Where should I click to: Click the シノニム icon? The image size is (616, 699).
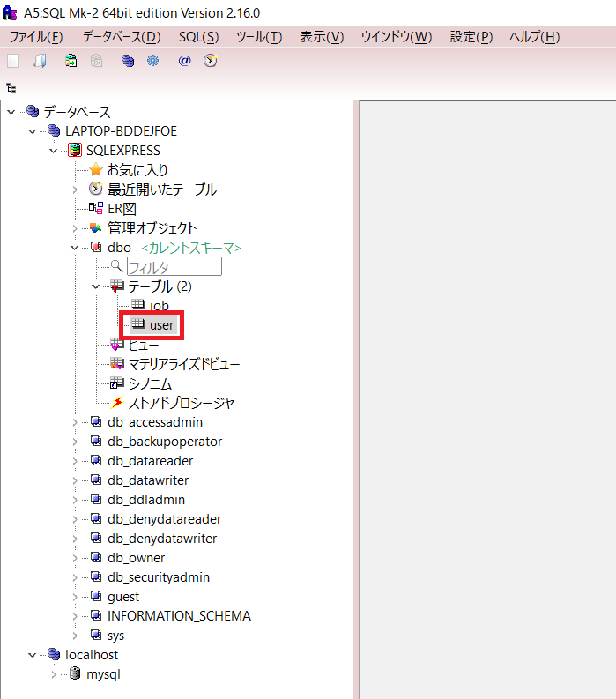(x=117, y=383)
